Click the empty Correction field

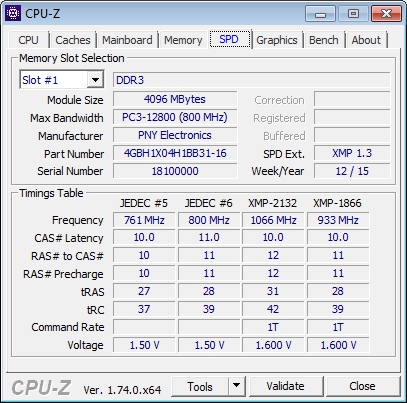pyautogui.click(x=352, y=99)
